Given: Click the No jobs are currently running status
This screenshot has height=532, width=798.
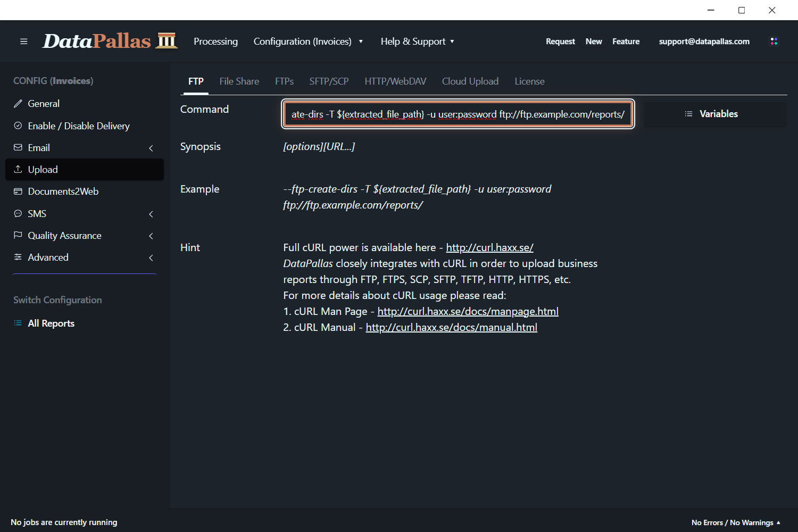Looking at the screenshot, I should [64, 522].
